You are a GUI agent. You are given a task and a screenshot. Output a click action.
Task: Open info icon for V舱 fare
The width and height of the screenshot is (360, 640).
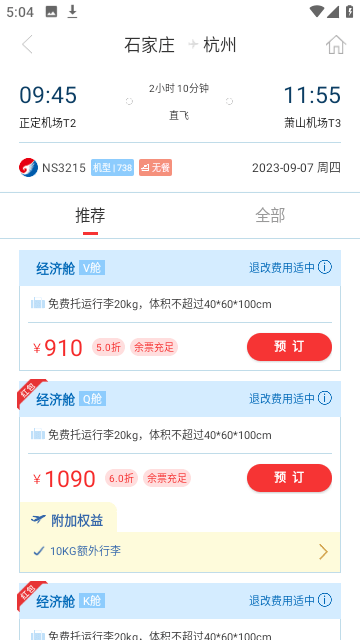325,267
